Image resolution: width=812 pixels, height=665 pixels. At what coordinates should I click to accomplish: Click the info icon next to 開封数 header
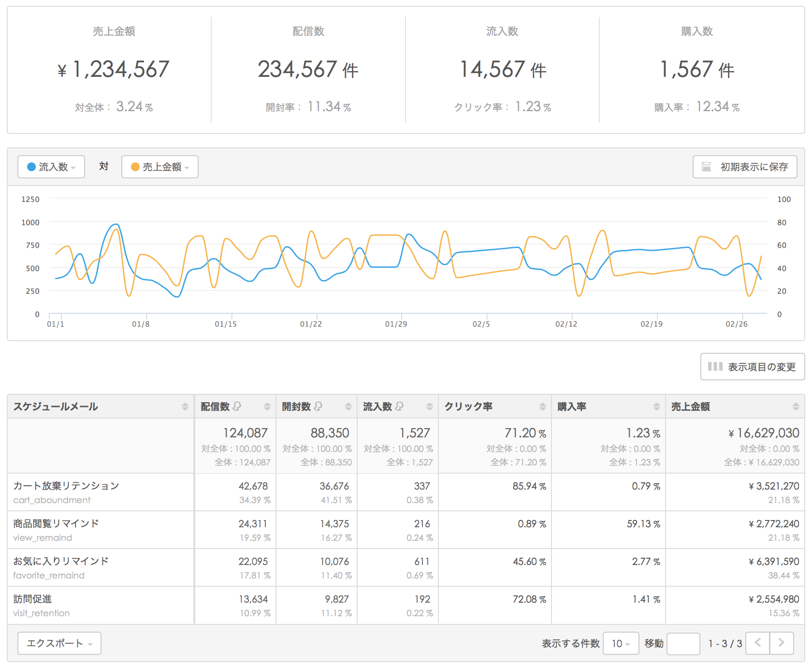click(318, 406)
